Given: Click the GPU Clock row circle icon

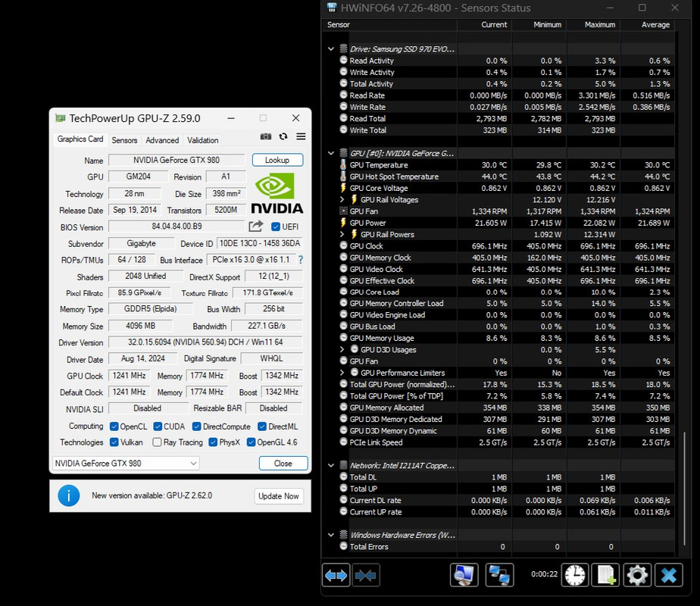Looking at the screenshot, I should [343, 245].
